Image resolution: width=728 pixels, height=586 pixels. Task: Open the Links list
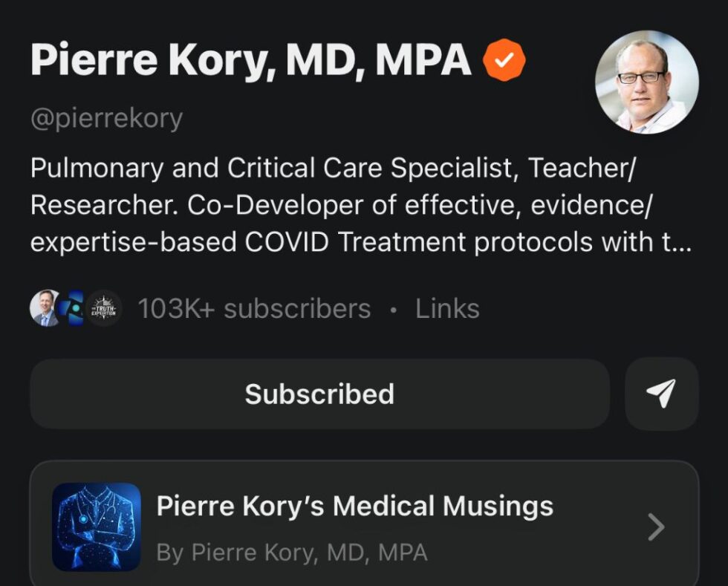(x=448, y=308)
